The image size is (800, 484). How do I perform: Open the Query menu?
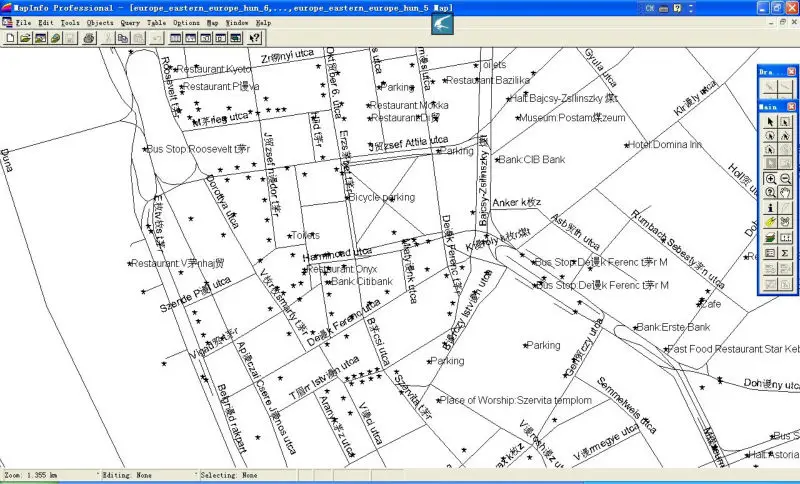point(130,22)
